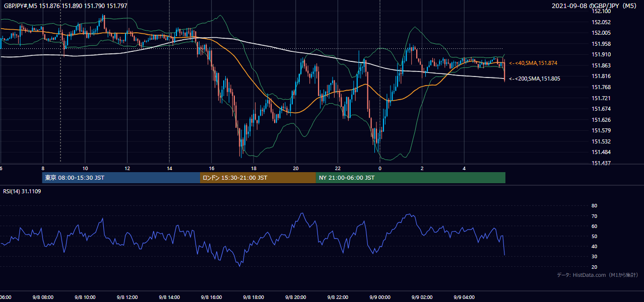This screenshot has height=302, width=644.
Task: Click the 151.816 price axis label
Action: pos(601,76)
